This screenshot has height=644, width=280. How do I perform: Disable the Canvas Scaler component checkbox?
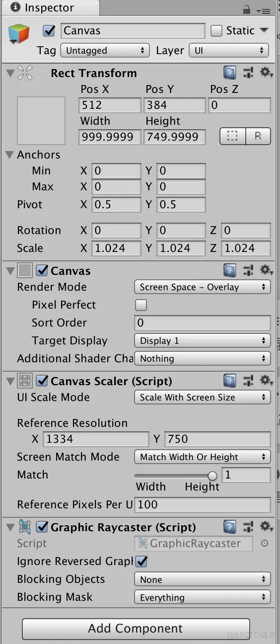[x=43, y=381]
